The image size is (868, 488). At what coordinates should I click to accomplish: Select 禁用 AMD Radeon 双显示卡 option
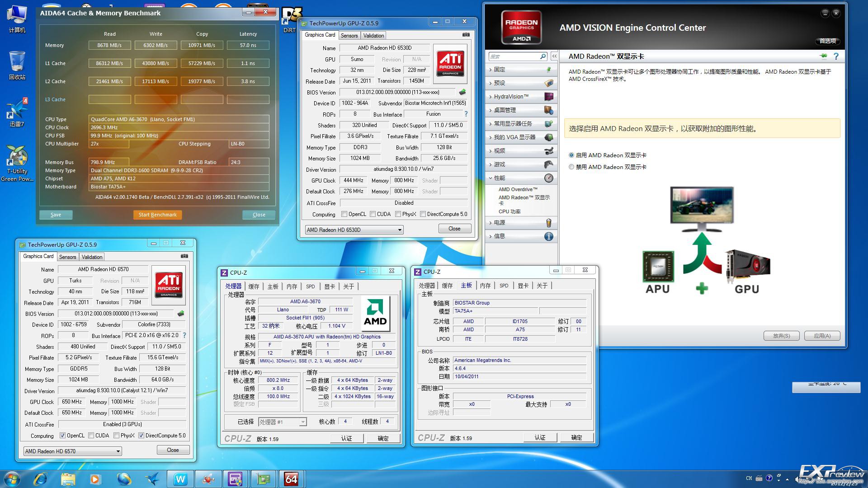tap(571, 167)
